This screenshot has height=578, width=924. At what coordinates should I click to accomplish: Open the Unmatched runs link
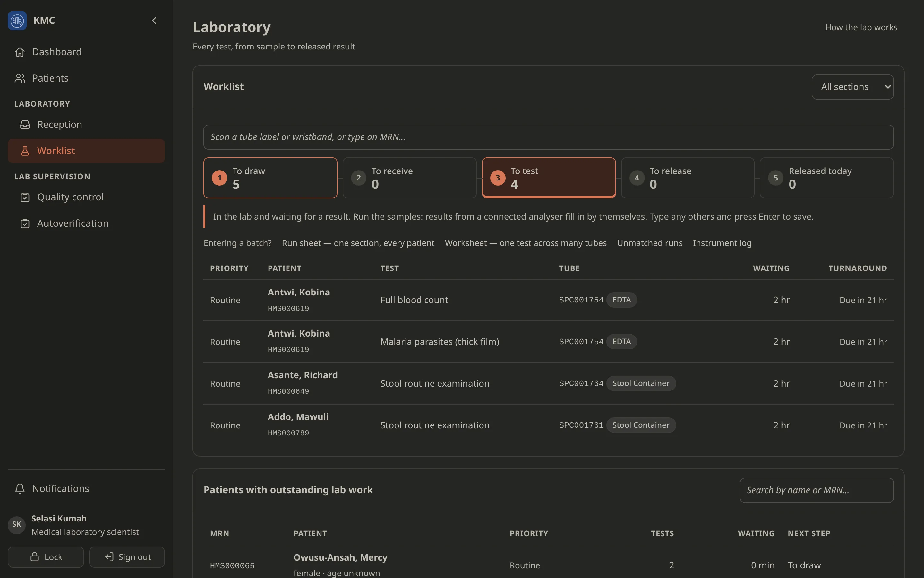pos(649,243)
